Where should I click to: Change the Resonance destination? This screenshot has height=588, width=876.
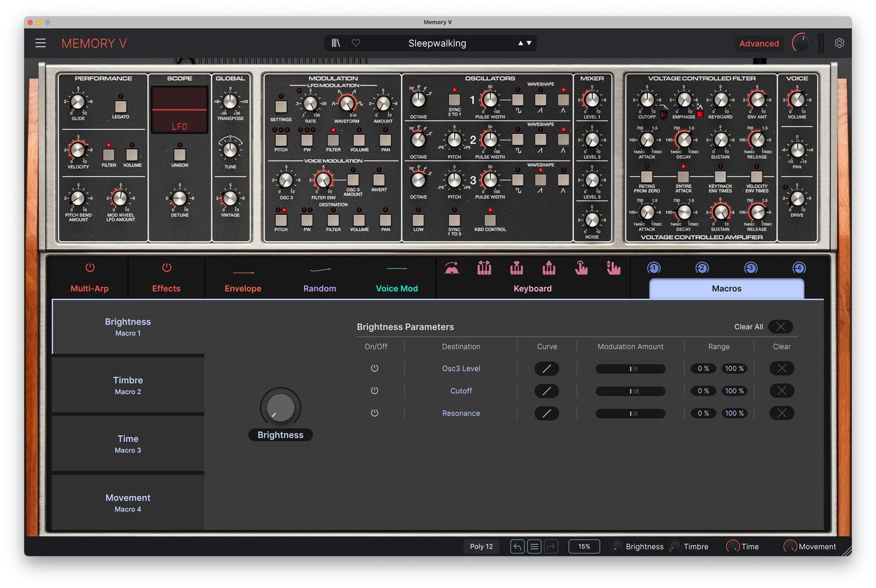[461, 414]
